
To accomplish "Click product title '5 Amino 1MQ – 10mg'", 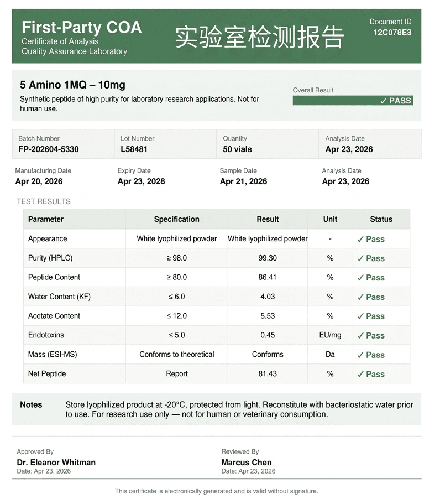I will tap(72, 85).
